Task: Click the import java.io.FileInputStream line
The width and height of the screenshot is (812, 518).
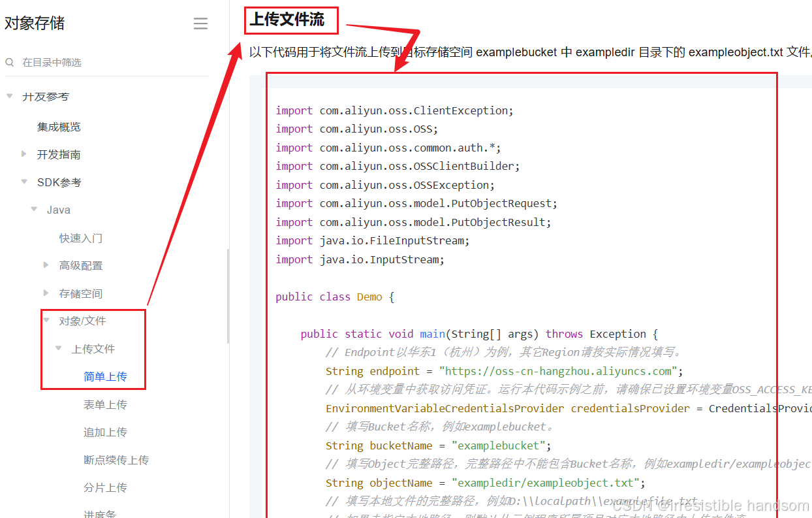Action: click(x=372, y=240)
